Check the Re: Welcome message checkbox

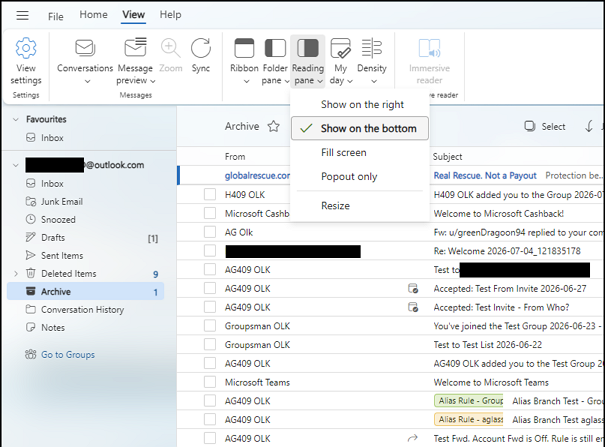[x=210, y=251]
